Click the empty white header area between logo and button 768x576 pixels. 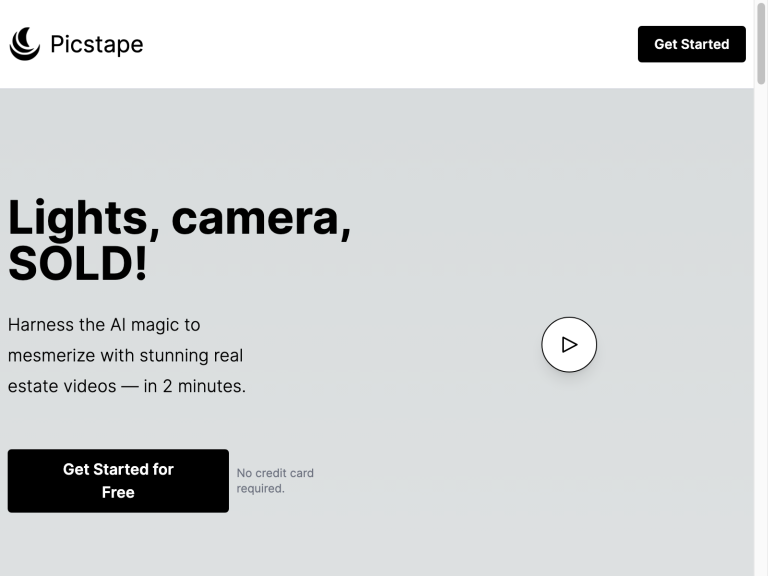390,44
